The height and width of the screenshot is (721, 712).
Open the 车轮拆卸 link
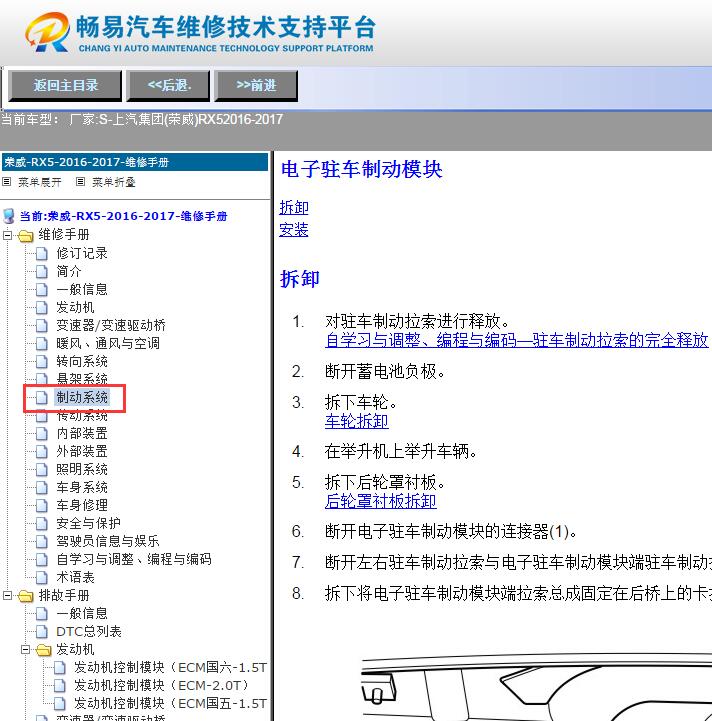(x=356, y=421)
